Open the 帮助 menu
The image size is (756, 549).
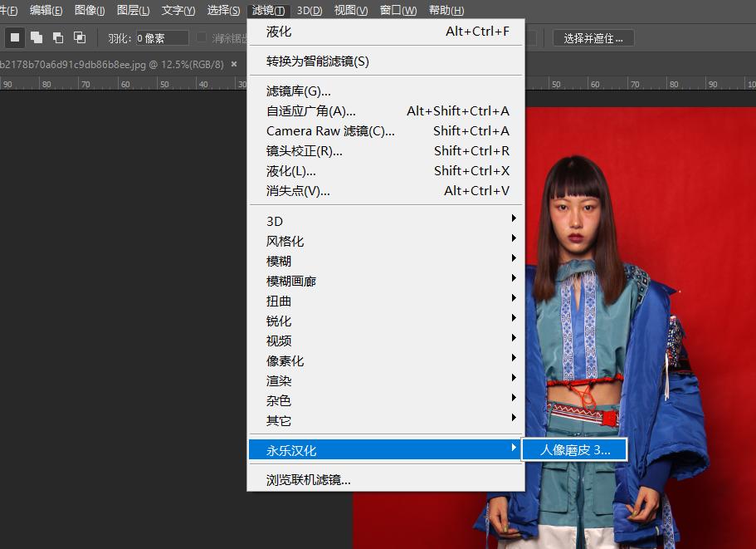click(445, 10)
